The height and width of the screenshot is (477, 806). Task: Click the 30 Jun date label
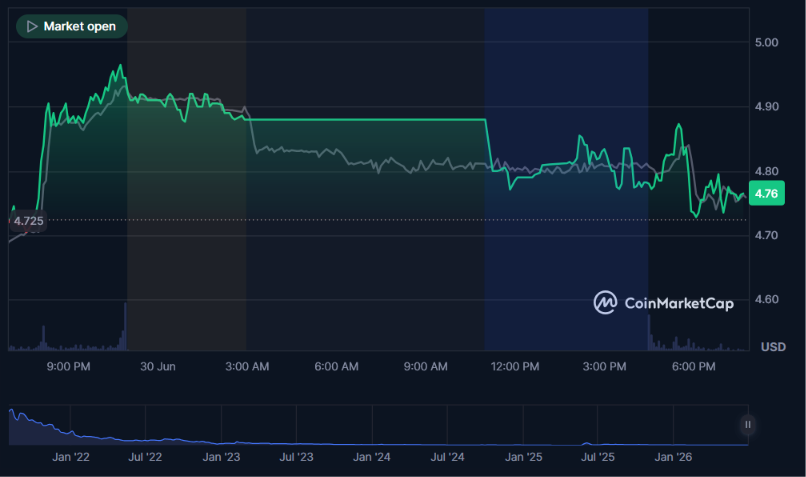point(158,366)
